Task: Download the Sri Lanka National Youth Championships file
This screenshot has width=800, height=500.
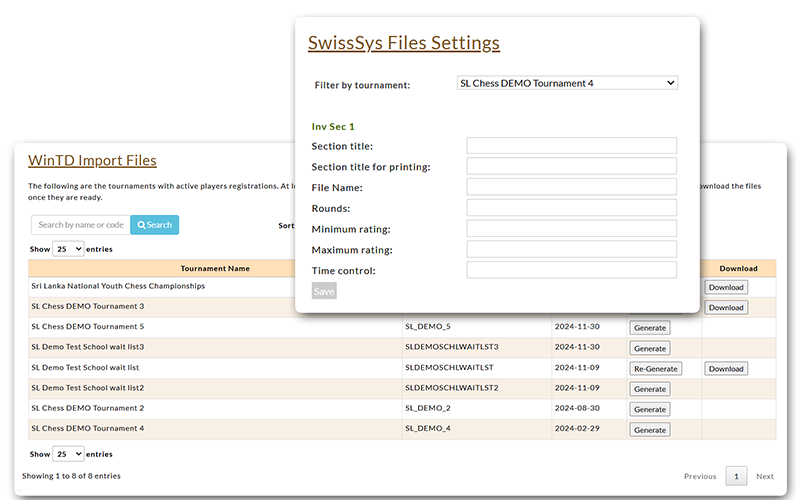Action: click(x=725, y=287)
